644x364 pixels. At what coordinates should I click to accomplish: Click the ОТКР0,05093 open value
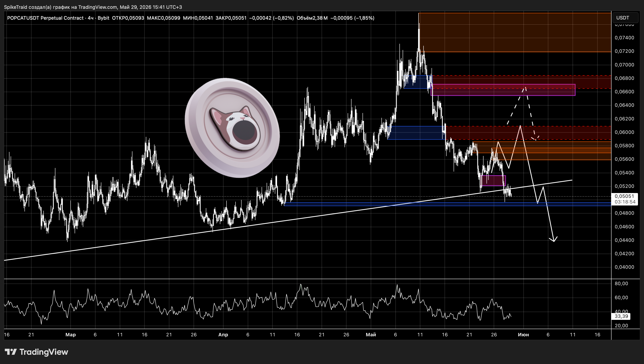click(x=128, y=18)
